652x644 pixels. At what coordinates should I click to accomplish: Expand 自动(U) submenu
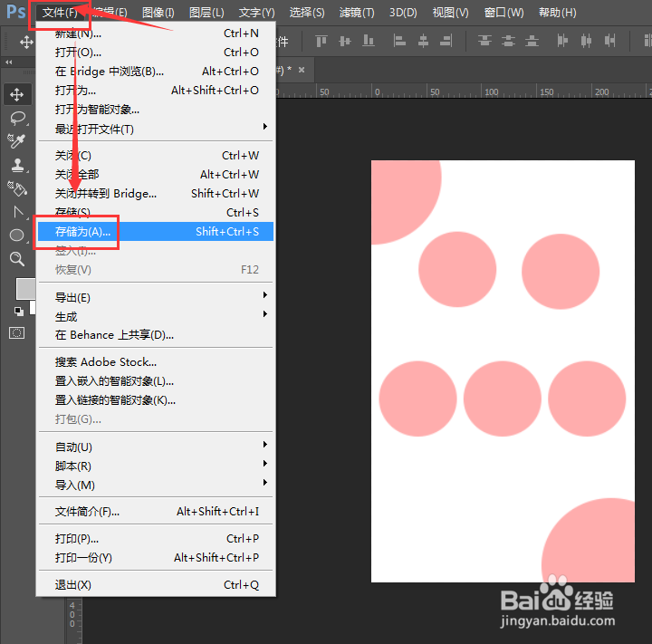click(156, 447)
